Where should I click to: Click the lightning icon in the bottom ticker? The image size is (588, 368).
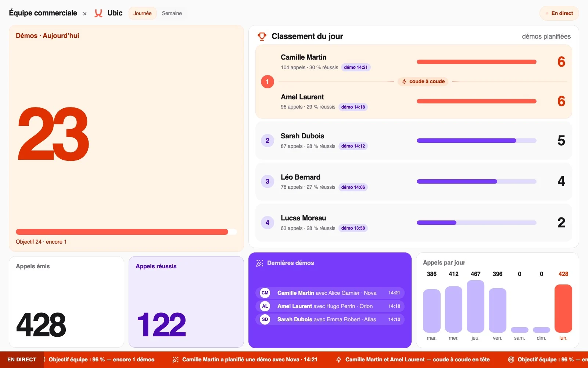(339, 360)
